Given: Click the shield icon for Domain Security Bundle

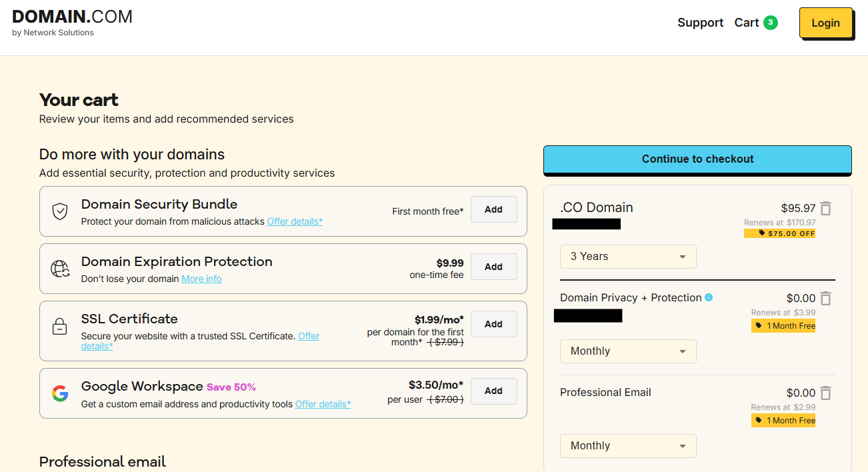Looking at the screenshot, I should 60,212.
